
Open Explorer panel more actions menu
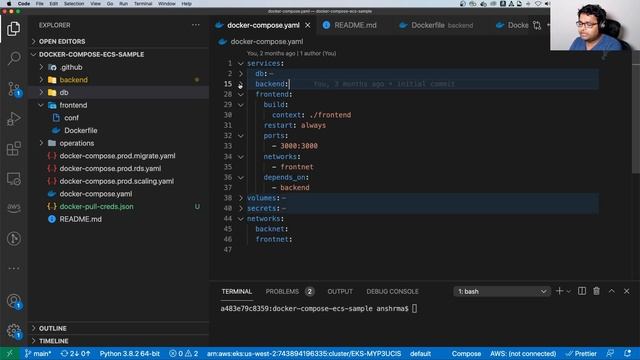click(x=196, y=25)
